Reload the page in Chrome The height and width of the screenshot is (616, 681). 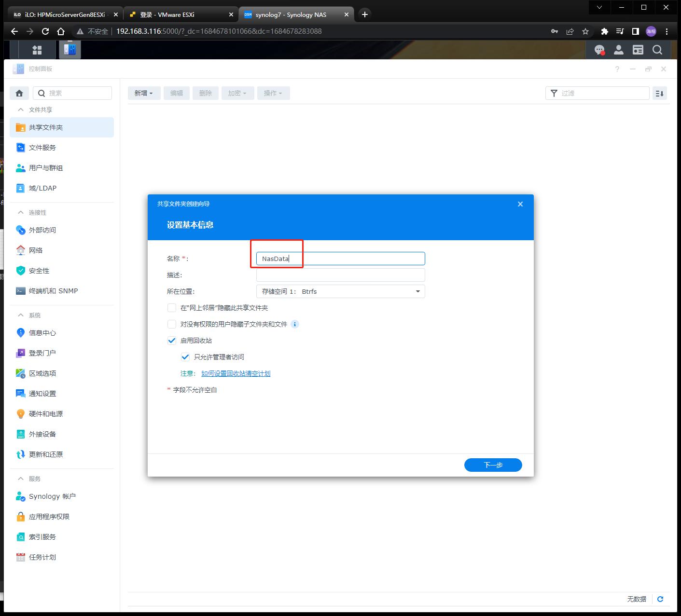[x=45, y=31]
